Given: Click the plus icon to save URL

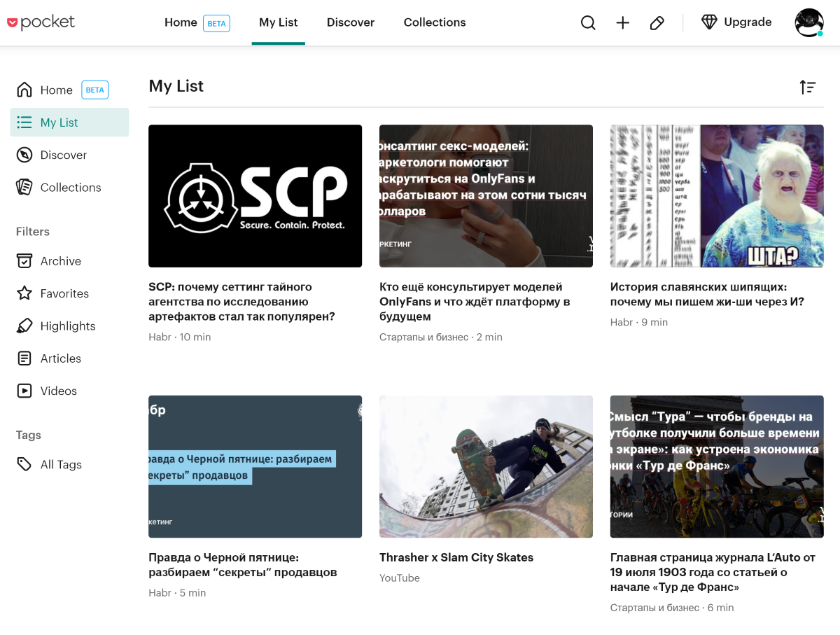Looking at the screenshot, I should tap(623, 23).
